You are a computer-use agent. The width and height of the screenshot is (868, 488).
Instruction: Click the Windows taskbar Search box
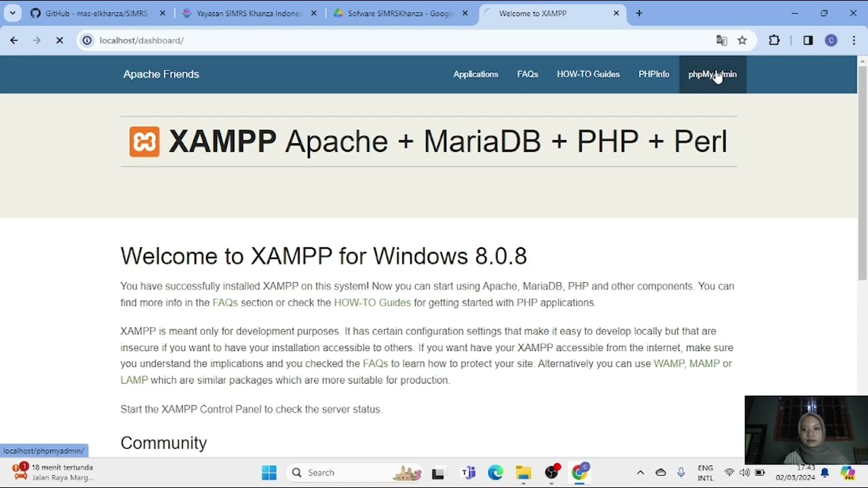tap(355, 472)
